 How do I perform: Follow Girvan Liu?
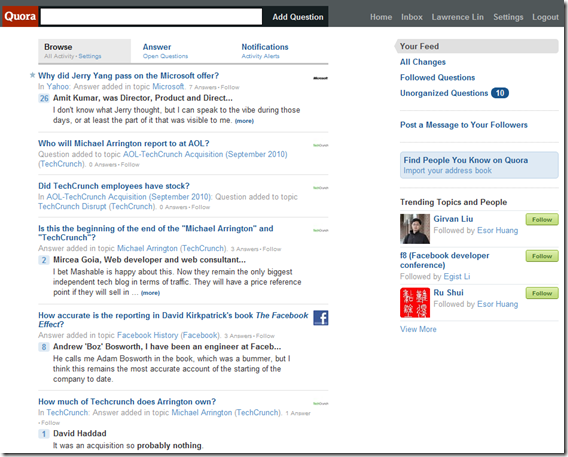(542, 219)
